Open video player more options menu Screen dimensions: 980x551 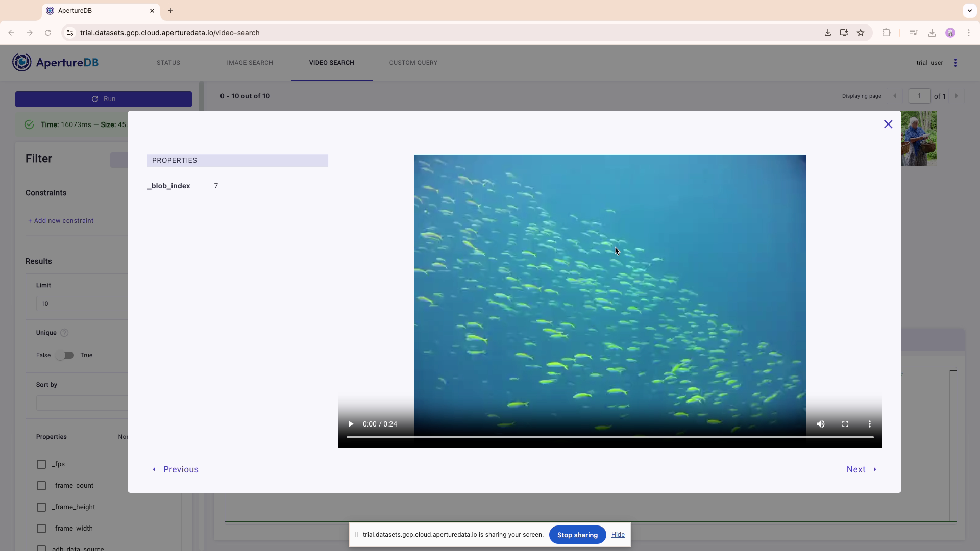point(870,424)
